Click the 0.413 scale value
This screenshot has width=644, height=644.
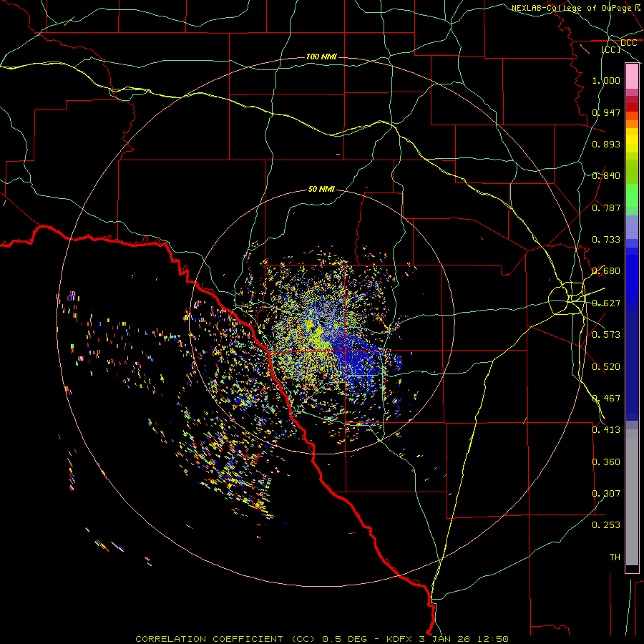coord(606,430)
